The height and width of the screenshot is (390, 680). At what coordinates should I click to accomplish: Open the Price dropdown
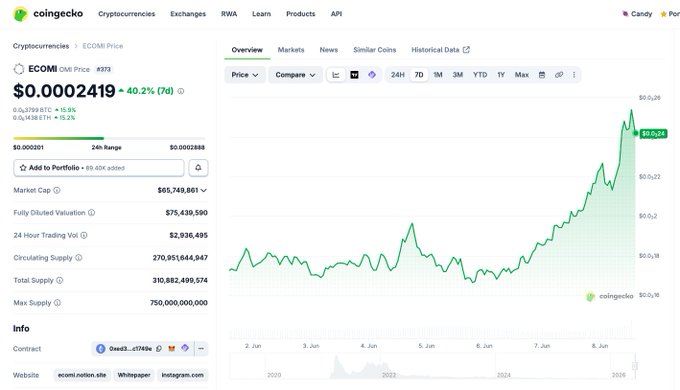245,75
